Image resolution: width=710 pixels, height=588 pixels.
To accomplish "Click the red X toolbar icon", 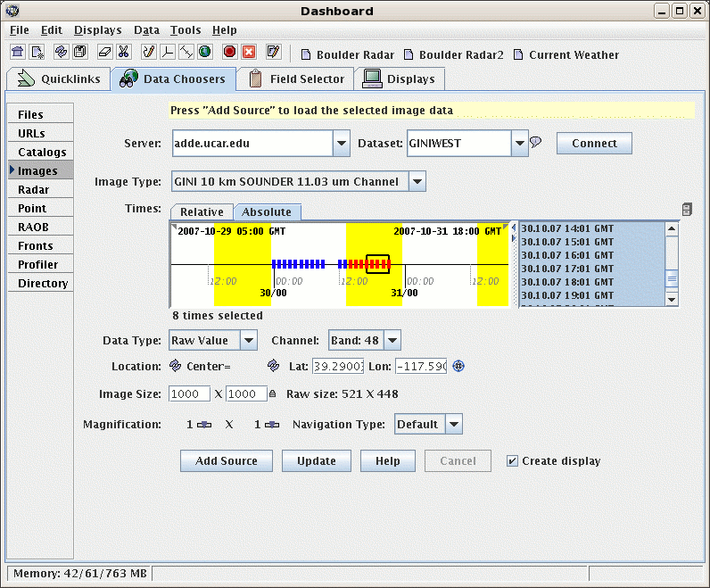I will pos(249,53).
